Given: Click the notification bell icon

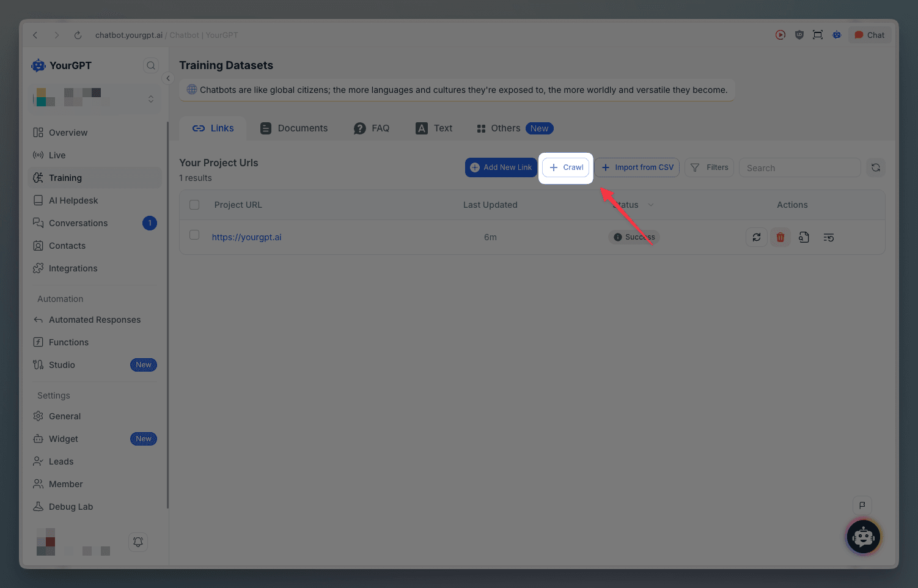Looking at the screenshot, I should [x=138, y=542].
